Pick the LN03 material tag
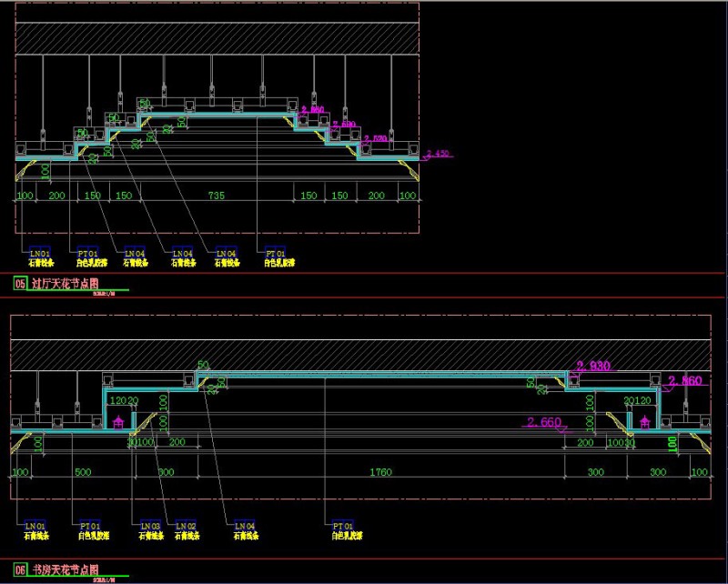 150,526
